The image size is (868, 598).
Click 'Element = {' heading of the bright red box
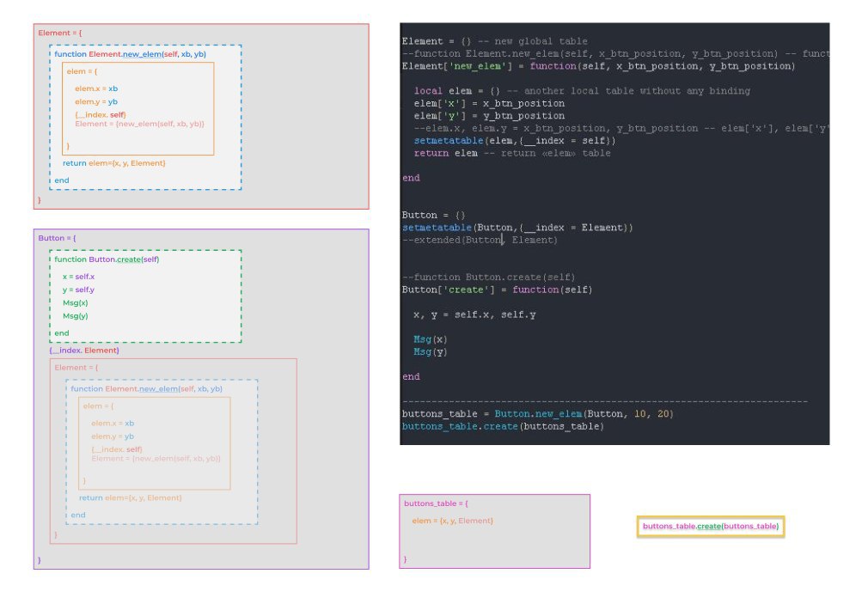(x=60, y=34)
